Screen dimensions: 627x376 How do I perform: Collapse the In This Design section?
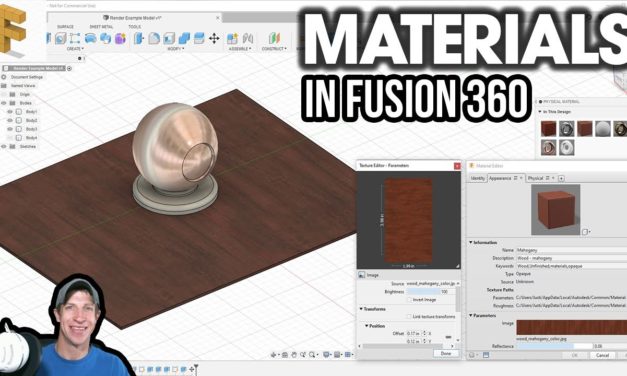540,112
